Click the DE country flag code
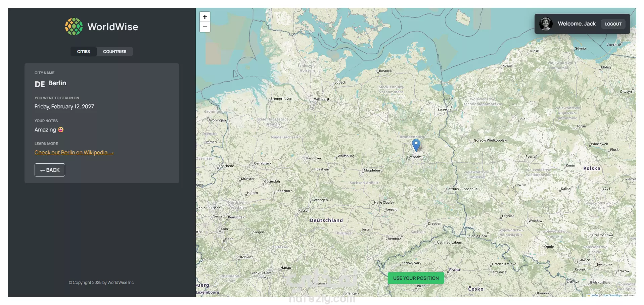644x305 pixels. pyautogui.click(x=40, y=84)
